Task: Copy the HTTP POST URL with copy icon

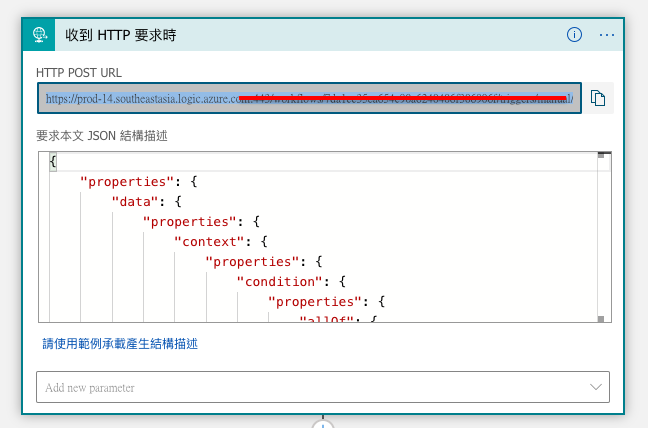Action: point(598,98)
